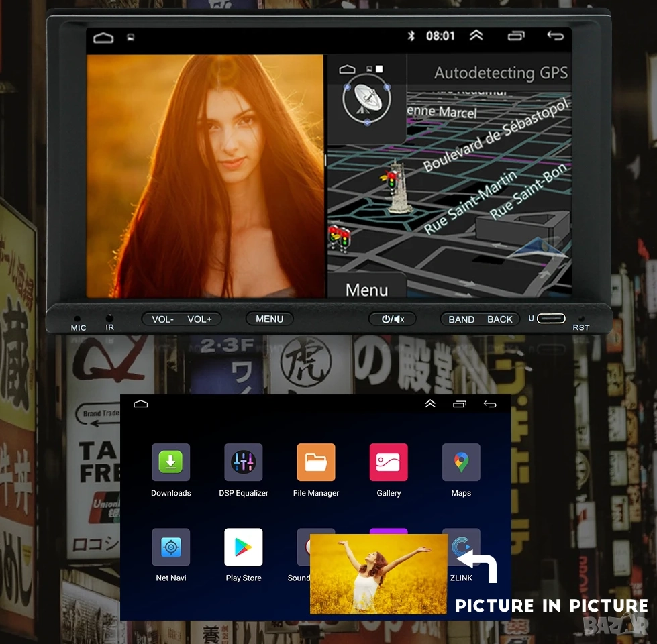Image resolution: width=657 pixels, height=644 pixels.
Task: Open the navigation Menu in map
Action: point(366,289)
